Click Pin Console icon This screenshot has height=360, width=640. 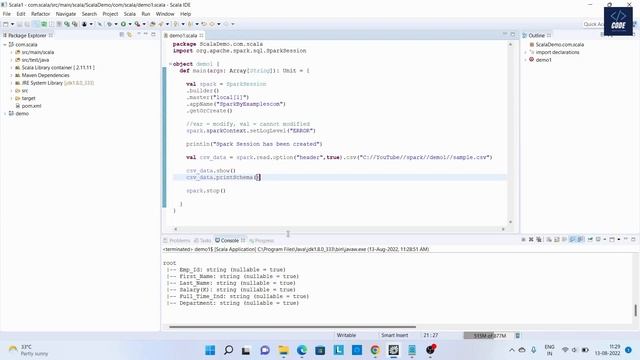pyautogui.click(x=590, y=240)
